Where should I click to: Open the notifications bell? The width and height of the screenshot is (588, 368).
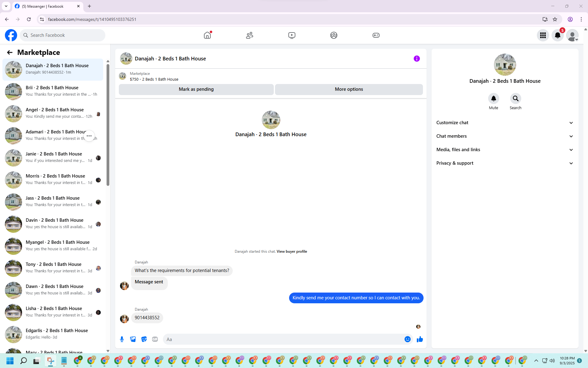558,35
